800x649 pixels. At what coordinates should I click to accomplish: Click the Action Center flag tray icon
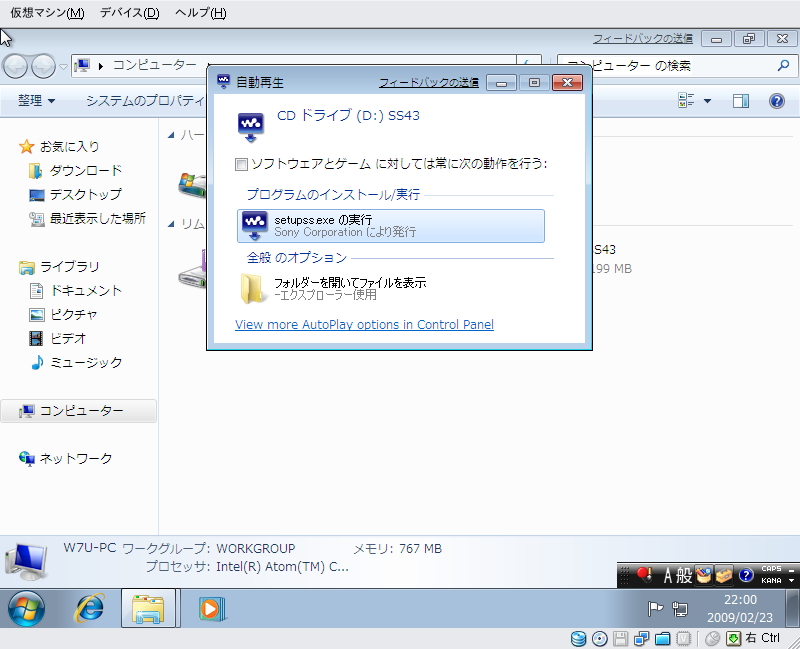pos(655,608)
